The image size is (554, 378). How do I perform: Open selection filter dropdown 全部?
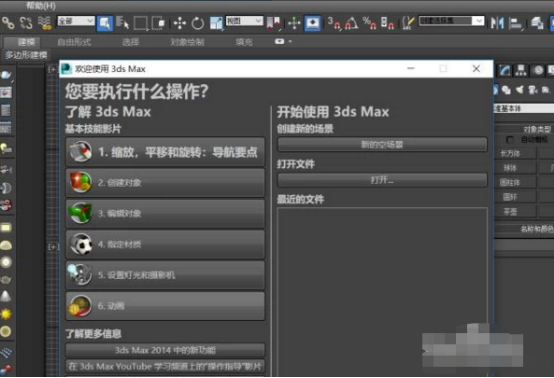(x=76, y=21)
